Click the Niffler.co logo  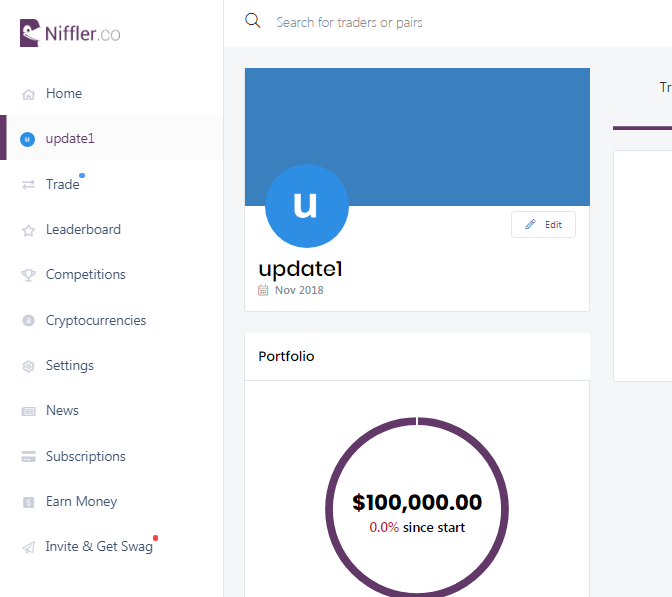point(70,33)
